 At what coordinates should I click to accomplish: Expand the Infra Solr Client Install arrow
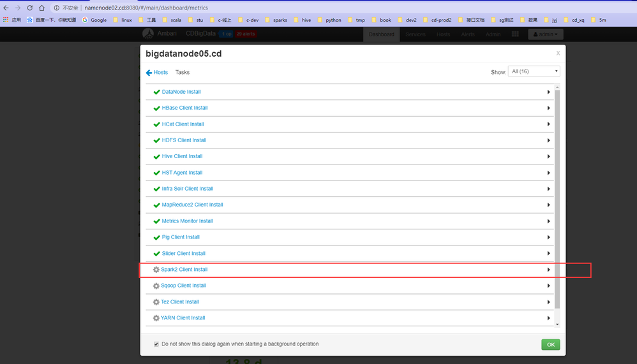(548, 189)
